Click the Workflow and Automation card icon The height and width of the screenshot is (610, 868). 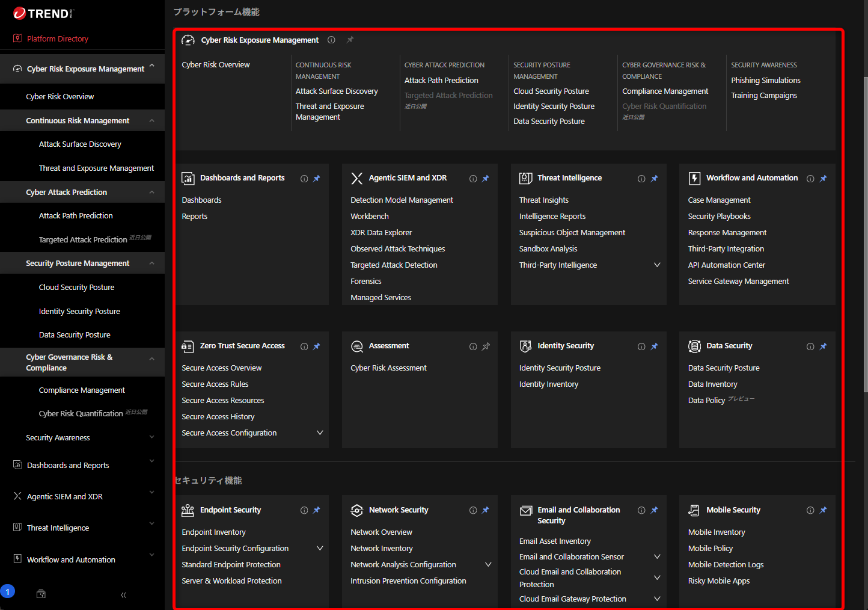tap(694, 178)
